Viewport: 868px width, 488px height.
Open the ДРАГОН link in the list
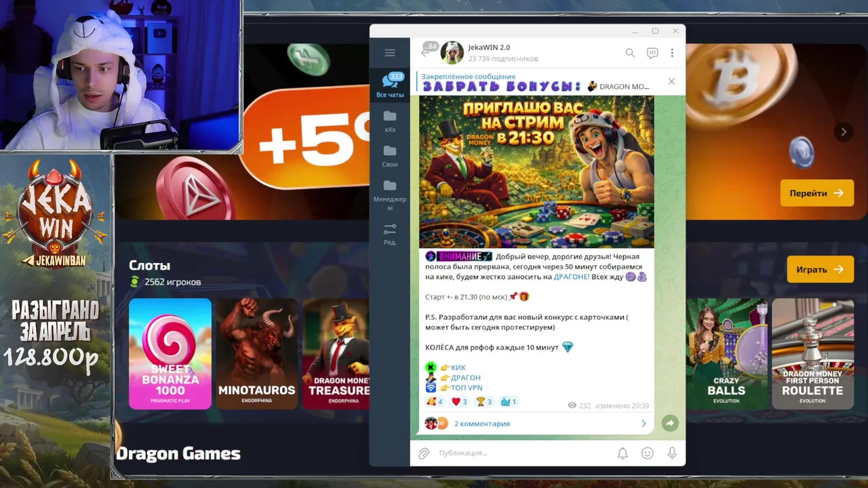click(466, 378)
